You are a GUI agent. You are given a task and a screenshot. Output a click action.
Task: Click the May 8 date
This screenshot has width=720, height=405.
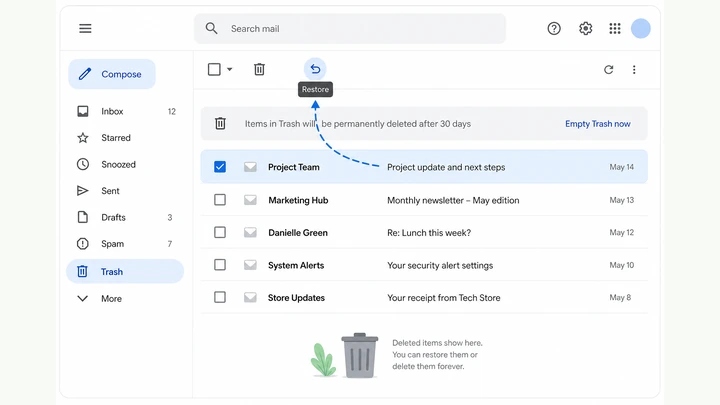click(620, 298)
